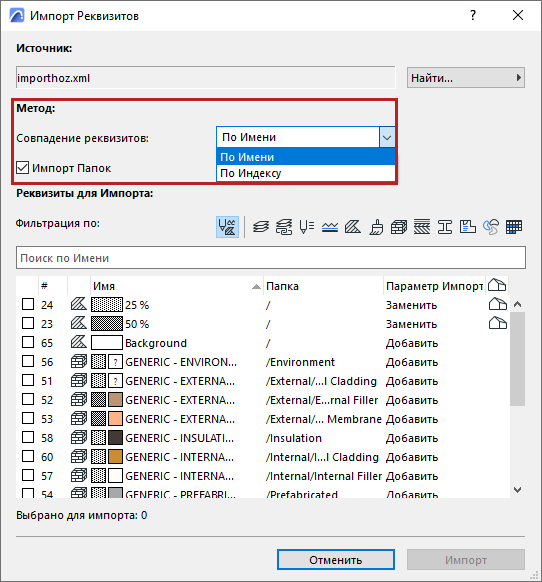Tick checkbox of Background row 65
This screenshot has width=542, height=582.
click(28, 342)
